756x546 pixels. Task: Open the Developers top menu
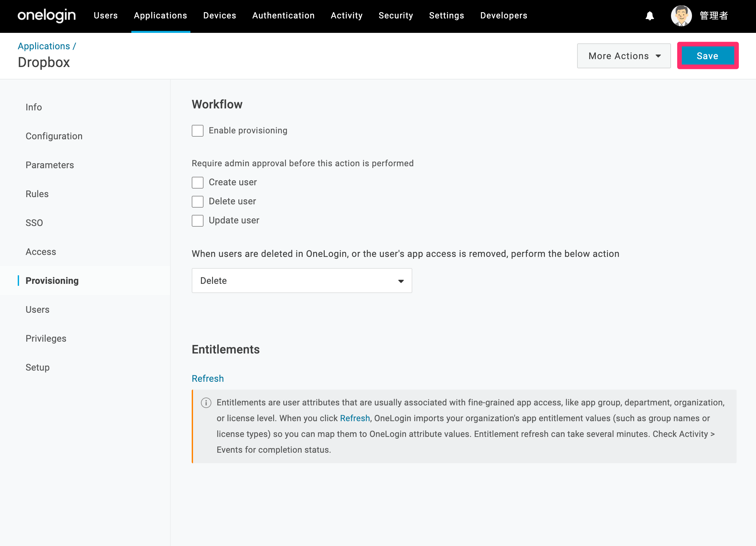[x=504, y=15]
